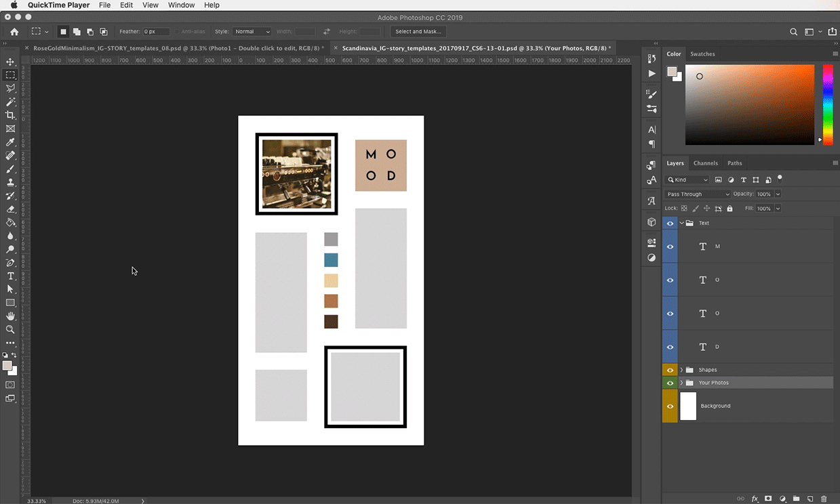840x504 pixels.
Task: Select the Clone Stamp tool
Action: point(10,182)
